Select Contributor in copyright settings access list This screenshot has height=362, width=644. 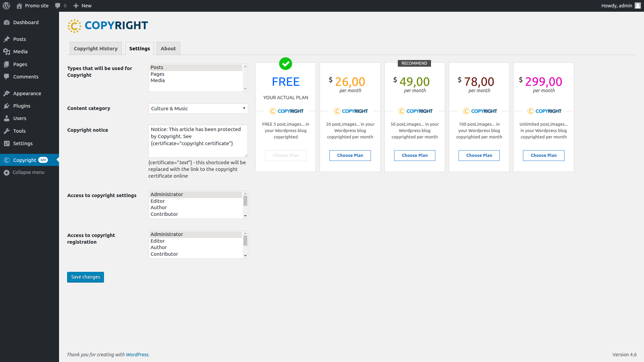(196, 214)
